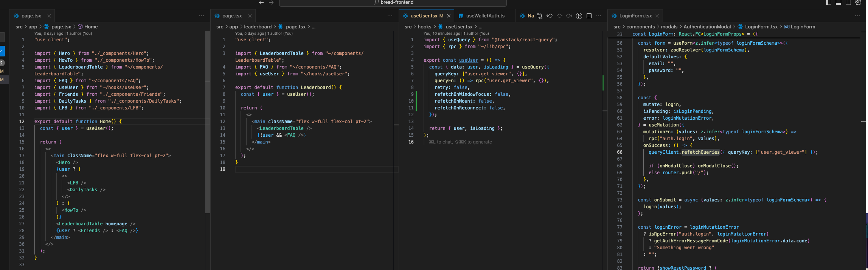Click the run/debug circle icon in useUser toolbar
Image resolution: width=868 pixels, height=270 pixels.
[x=579, y=16]
